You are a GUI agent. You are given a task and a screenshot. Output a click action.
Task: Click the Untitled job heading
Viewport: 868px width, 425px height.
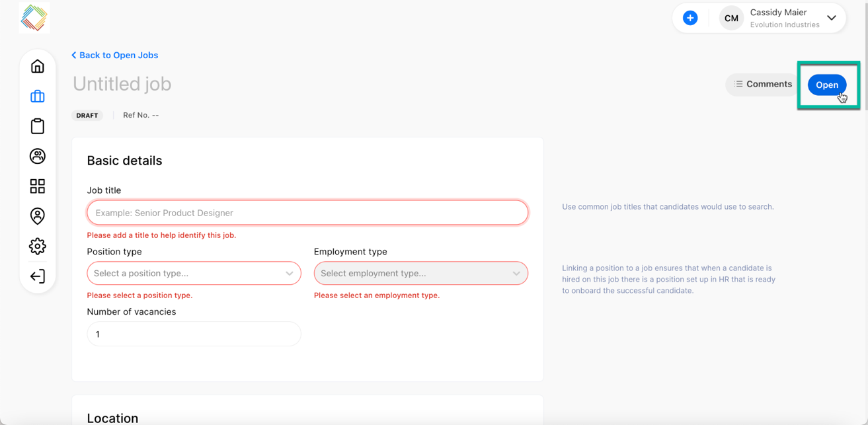(x=122, y=84)
